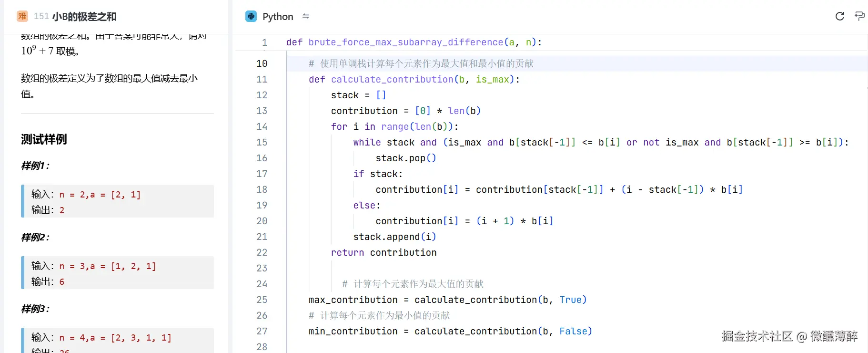
Task: Place cursor on stack = [] line
Action: tap(358, 95)
